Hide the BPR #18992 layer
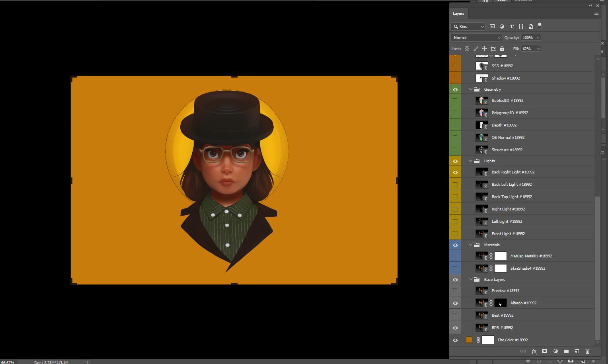The height and width of the screenshot is (364, 608). pos(455,328)
